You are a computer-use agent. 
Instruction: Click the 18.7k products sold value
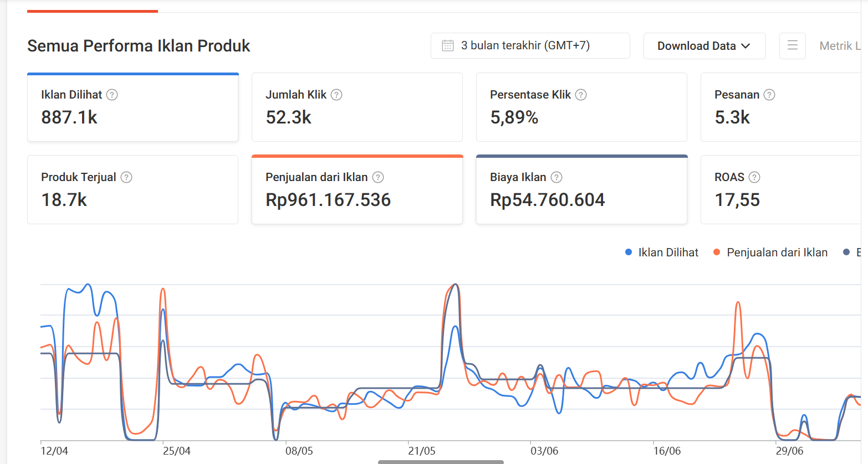pos(64,200)
